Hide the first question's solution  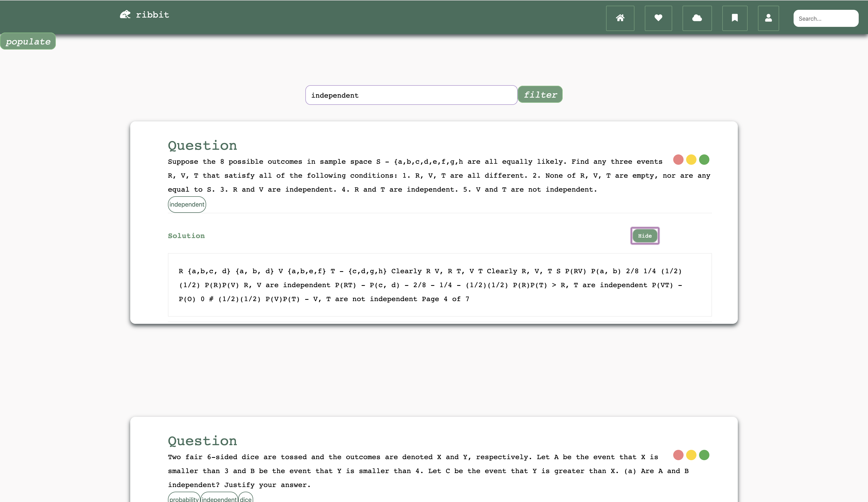tap(645, 236)
